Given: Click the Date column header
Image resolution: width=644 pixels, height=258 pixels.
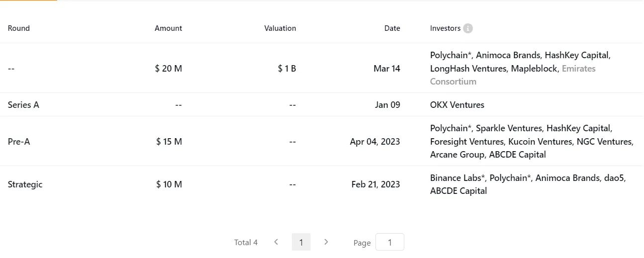Looking at the screenshot, I should pos(392,28).
